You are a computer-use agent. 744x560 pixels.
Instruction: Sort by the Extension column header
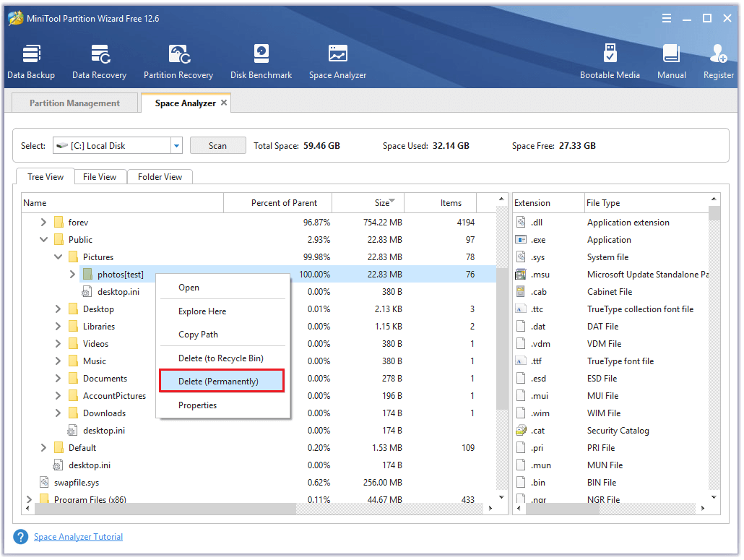548,202
